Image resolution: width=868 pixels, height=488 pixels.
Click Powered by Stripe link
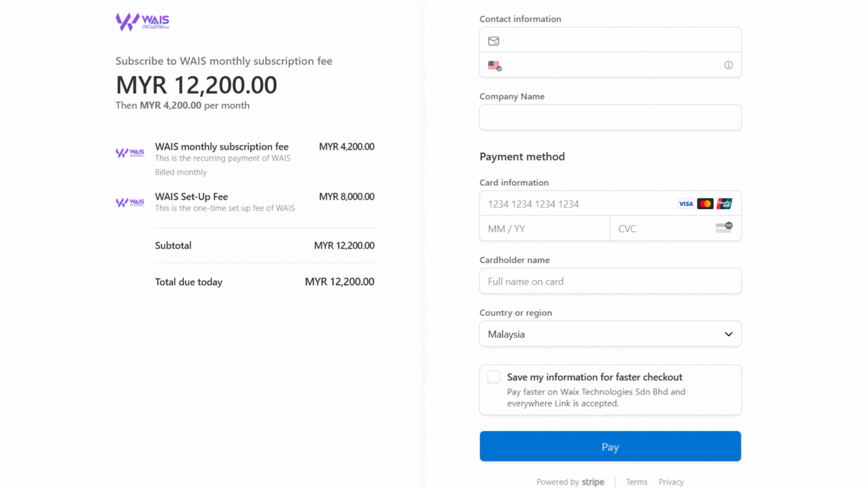pos(570,482)
